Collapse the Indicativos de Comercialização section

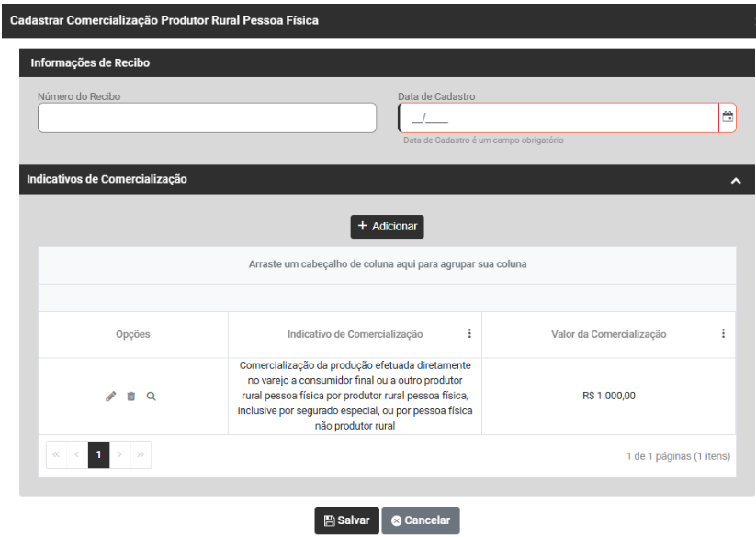736,181
